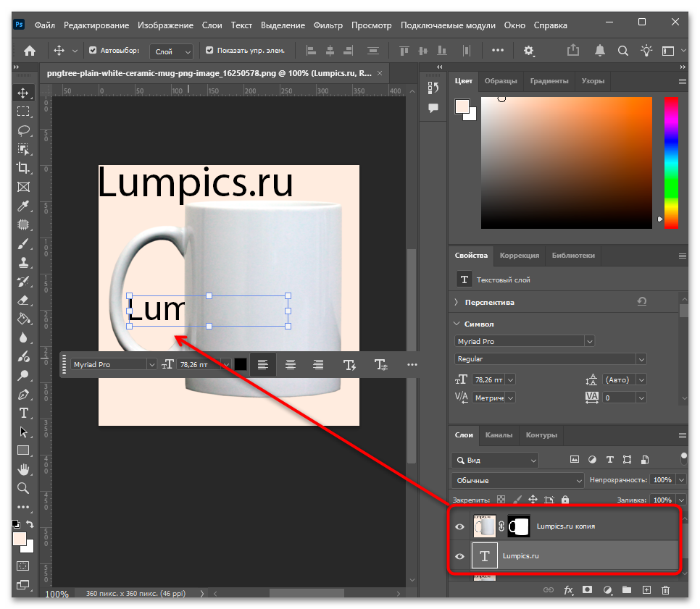
Task: Select the Crop tool
Action: 23,168
